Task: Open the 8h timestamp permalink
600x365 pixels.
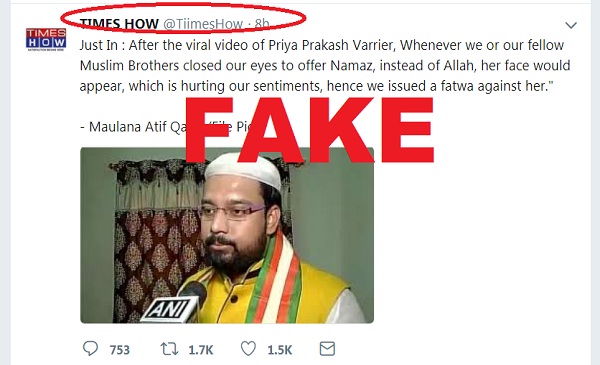Action: click(x=262, y=24)
